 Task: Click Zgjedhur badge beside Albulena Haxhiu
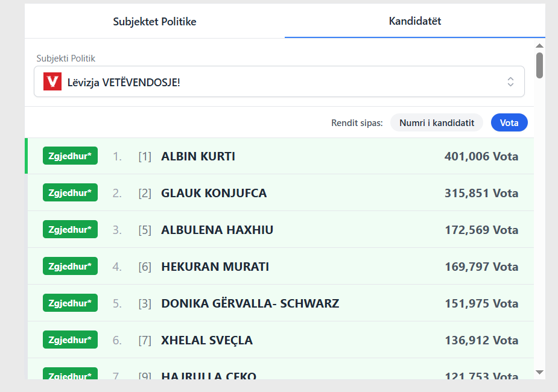pyautogui.click(x=70, y=230)
